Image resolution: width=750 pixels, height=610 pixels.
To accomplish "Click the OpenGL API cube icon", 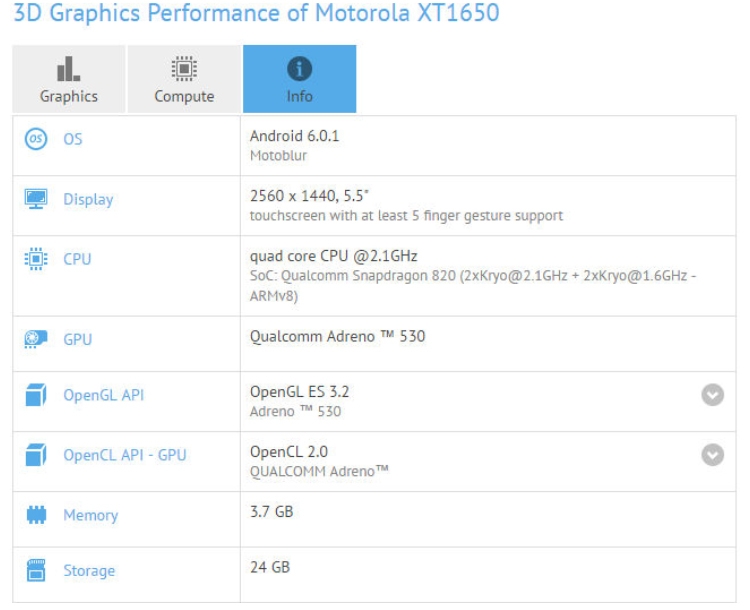I will (x=33, y=396).
